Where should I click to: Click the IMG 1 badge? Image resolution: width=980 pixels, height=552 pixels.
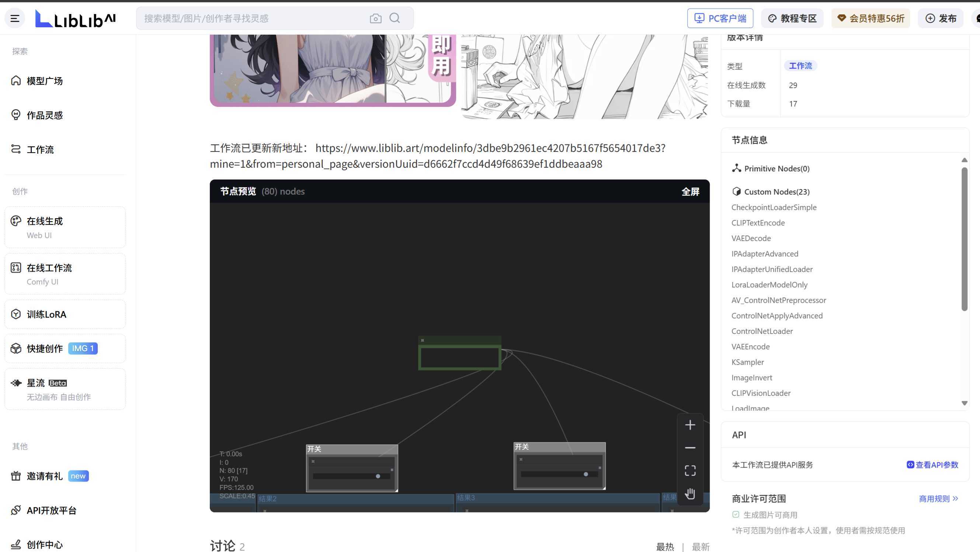83,348
